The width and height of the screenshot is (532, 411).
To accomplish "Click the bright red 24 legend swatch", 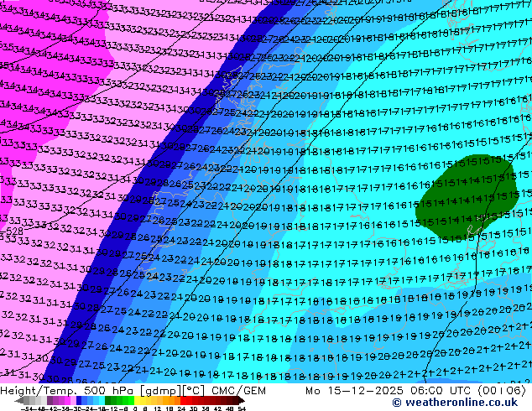I will (x=183, y=400).
